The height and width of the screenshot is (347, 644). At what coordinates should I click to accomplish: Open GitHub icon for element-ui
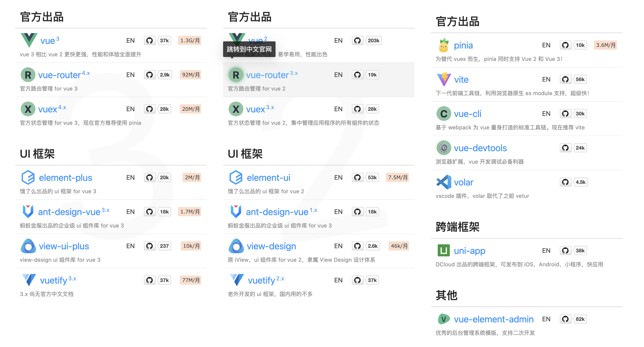[x=357, y=178]
